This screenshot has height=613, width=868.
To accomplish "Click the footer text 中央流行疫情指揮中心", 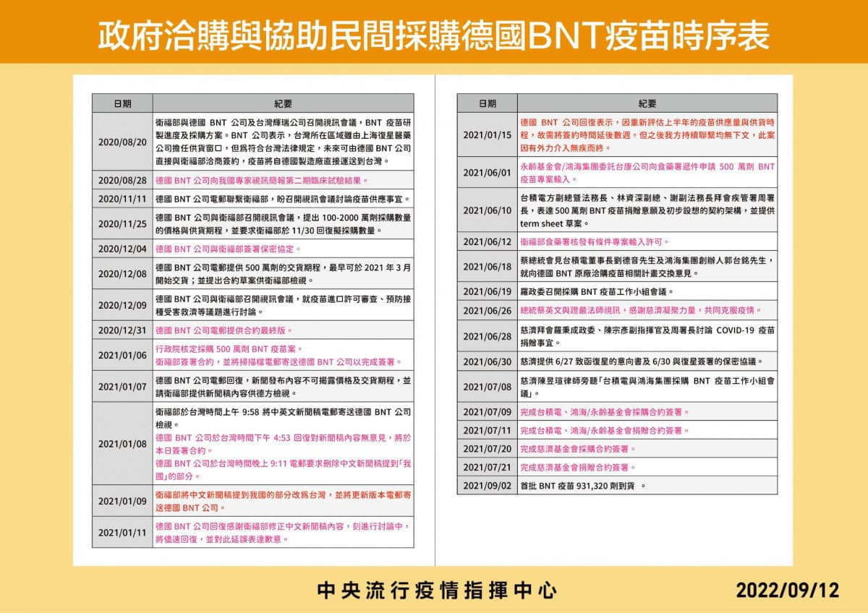I will 437,590.
